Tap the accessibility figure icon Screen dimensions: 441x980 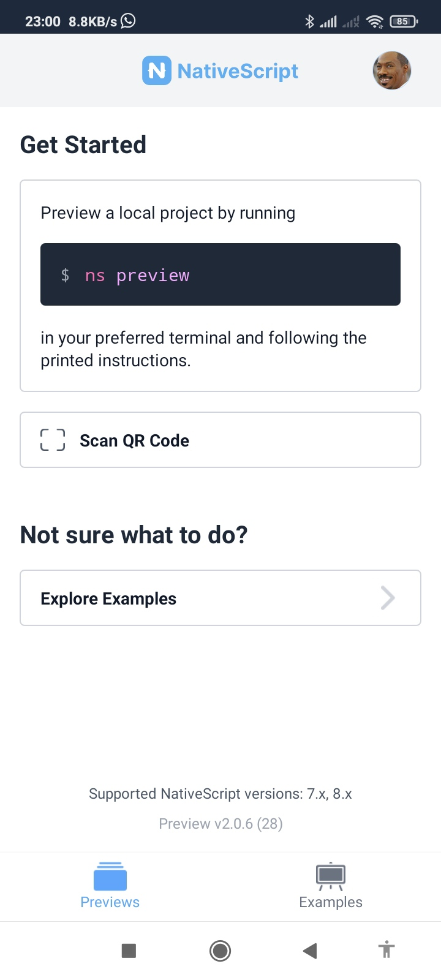click(386, 950)
